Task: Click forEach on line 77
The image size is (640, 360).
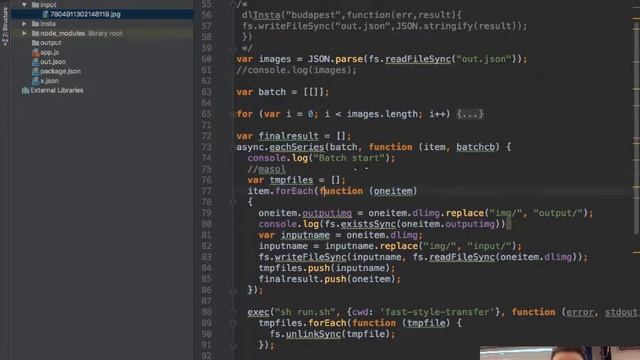Action: coord(294,191)
